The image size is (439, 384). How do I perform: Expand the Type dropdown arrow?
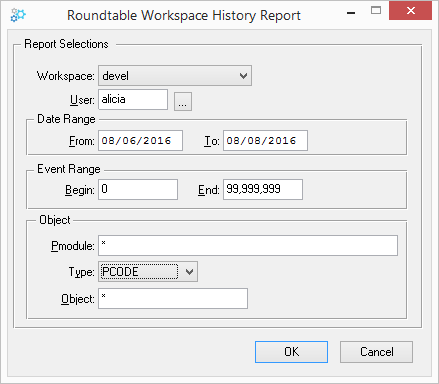point(189,272)
